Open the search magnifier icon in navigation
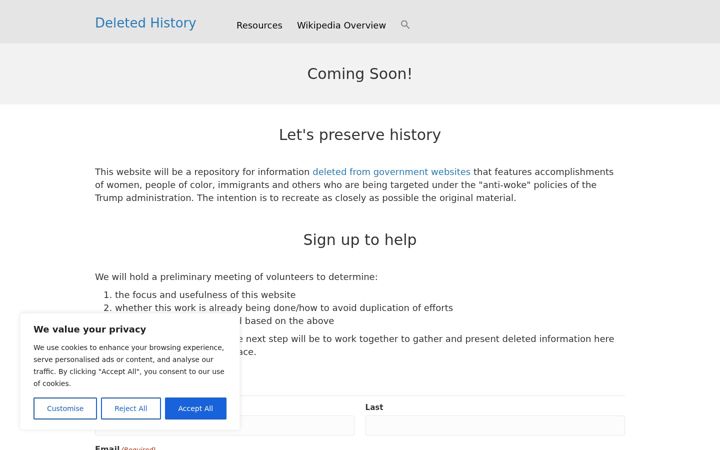720x450 pixels. click(405, 25)
